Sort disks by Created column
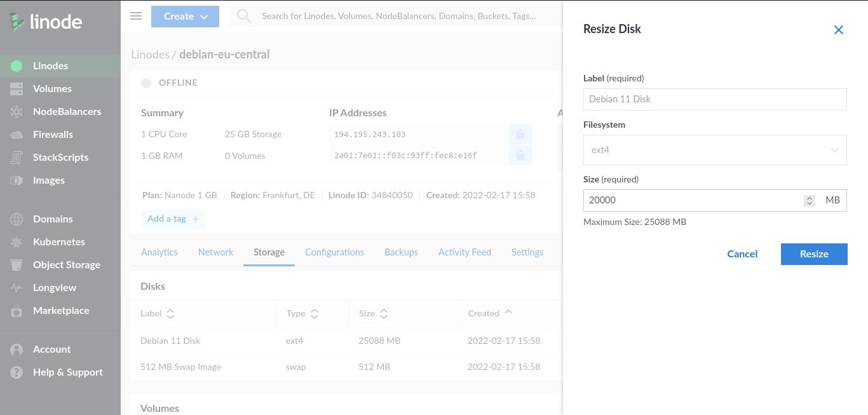Image resolution: width=868 pixels, height=415 pixels. tap(490, 313)
